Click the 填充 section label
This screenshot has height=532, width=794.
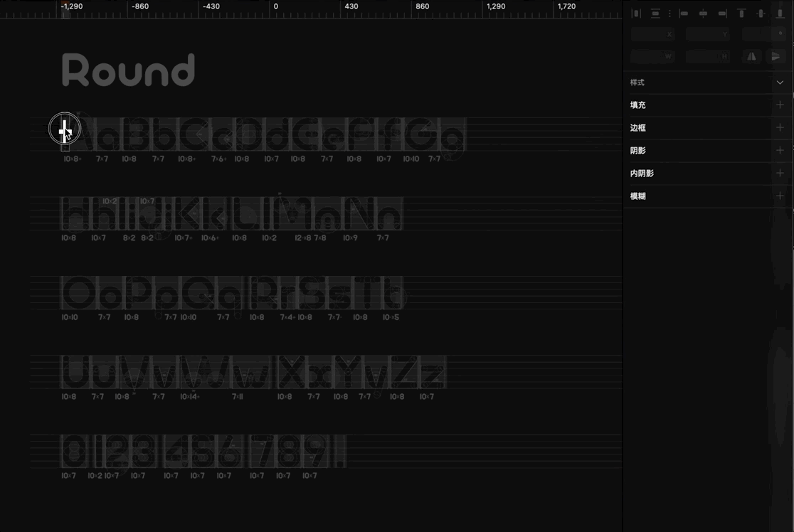[638, 105]
